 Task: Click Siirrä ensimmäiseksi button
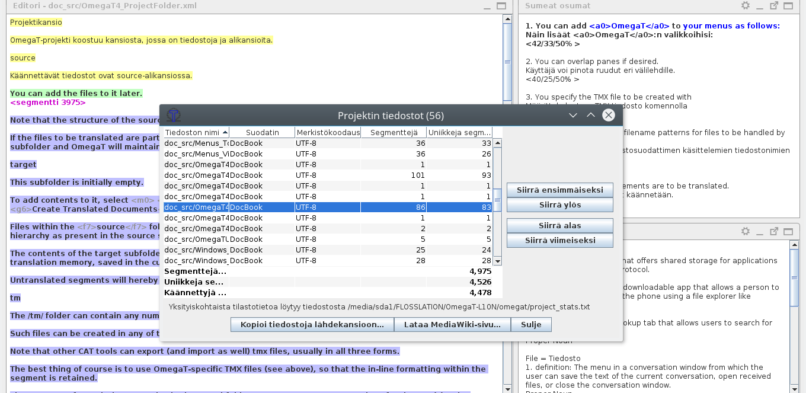pos(560,190)
